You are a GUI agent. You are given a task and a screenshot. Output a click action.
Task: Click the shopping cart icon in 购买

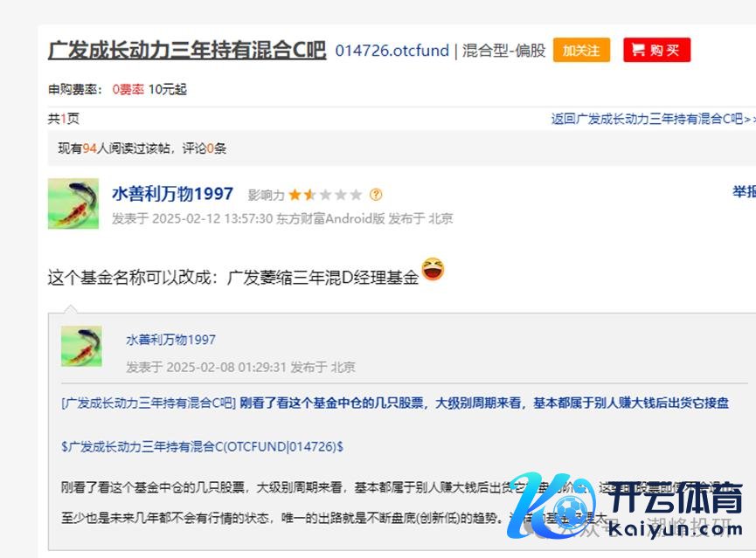(x=638, y=50)
